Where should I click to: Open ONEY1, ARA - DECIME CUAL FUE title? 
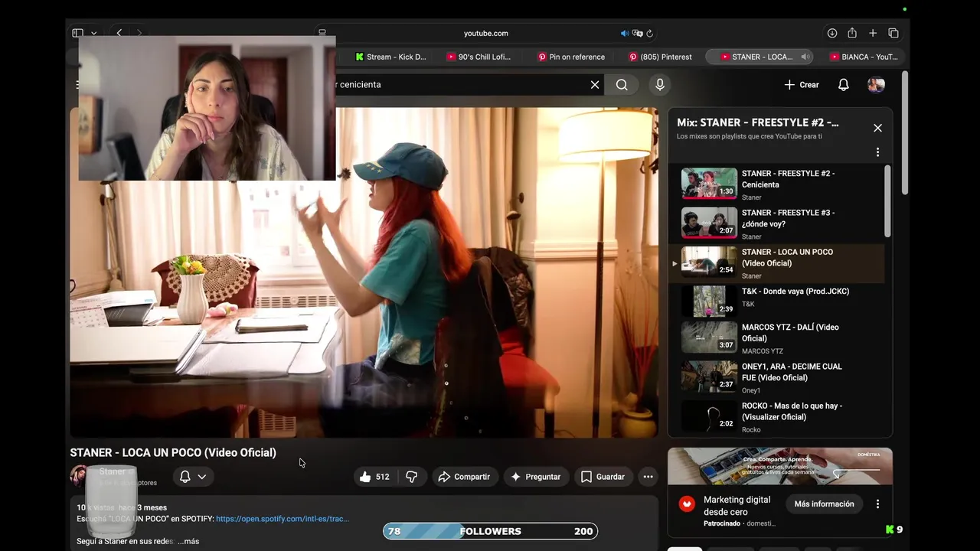click(792, 372)
